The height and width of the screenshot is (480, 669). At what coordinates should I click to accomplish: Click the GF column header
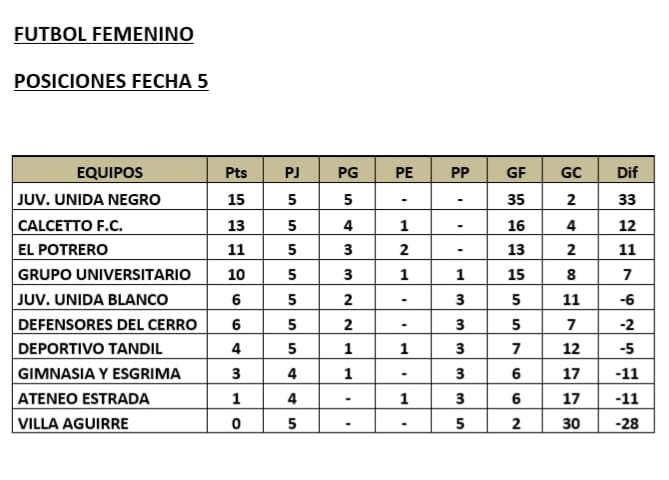coord(516,173)
